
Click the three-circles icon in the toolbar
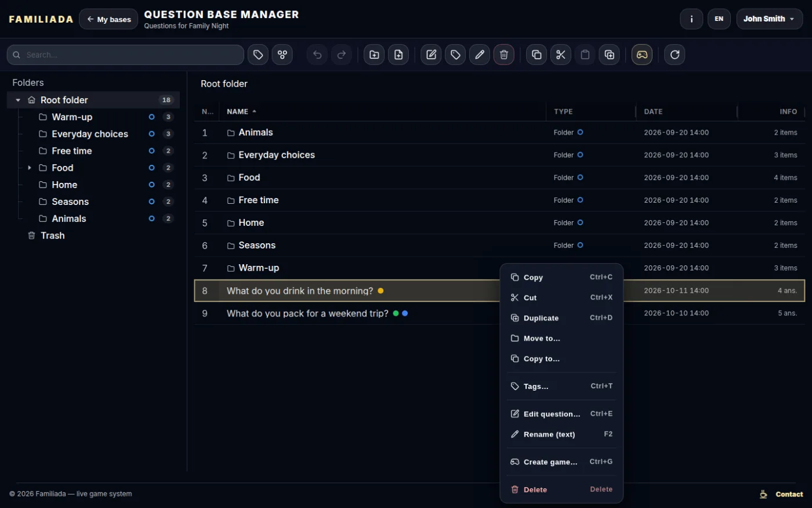(x=282, y=55)
